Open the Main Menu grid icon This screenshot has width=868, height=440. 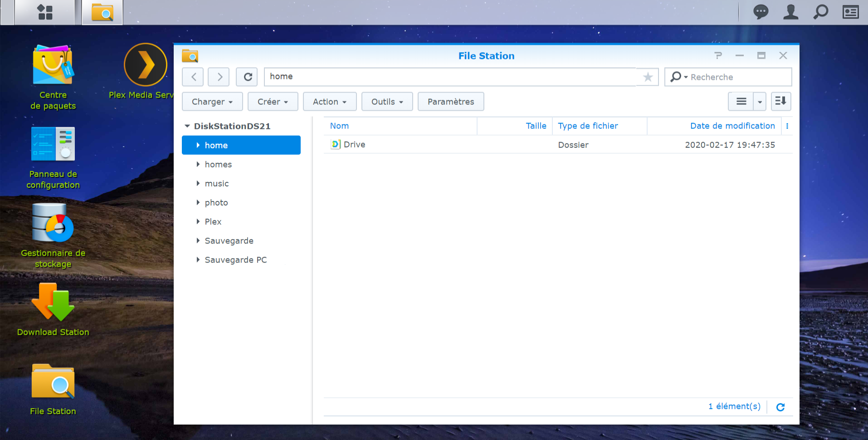[45, 12]
